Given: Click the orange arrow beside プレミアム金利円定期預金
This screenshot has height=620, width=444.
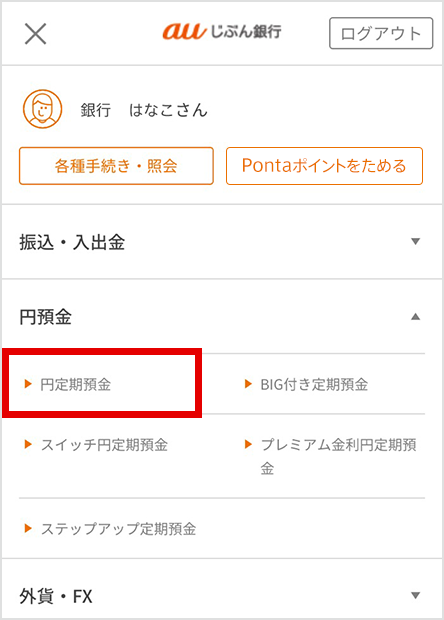Looking at the screenshot, I should pos(248,444).
